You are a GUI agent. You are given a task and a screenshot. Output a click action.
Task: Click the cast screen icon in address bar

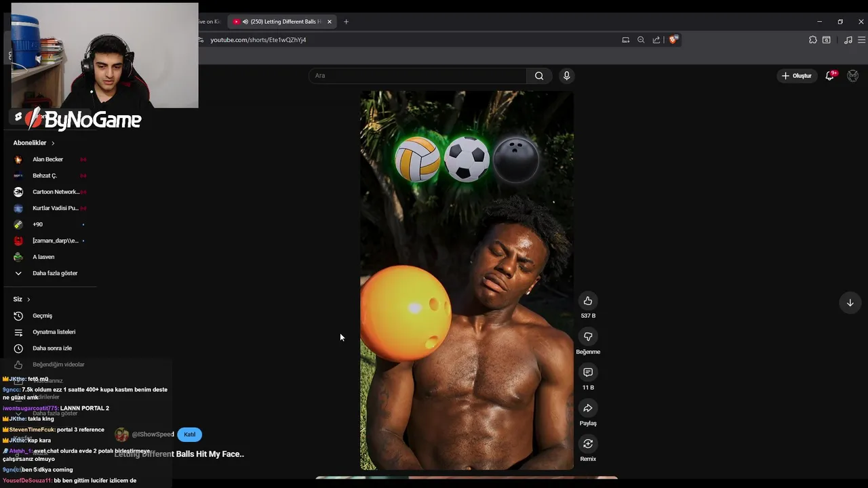point(625,40)
